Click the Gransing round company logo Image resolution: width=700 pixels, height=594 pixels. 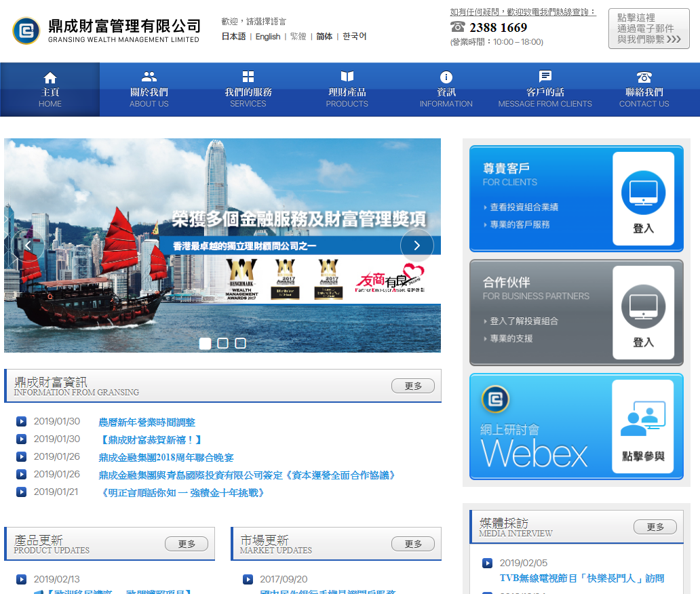[26, 31]
